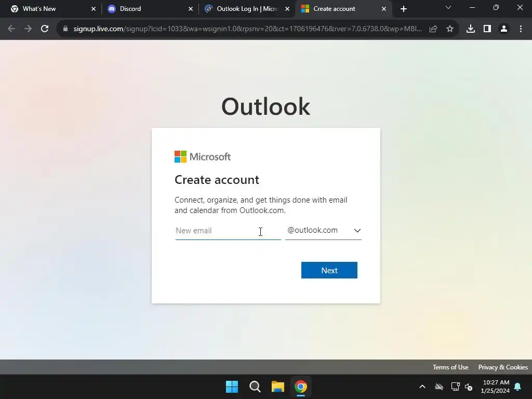Close the Create account tab

tap(384, 9)
